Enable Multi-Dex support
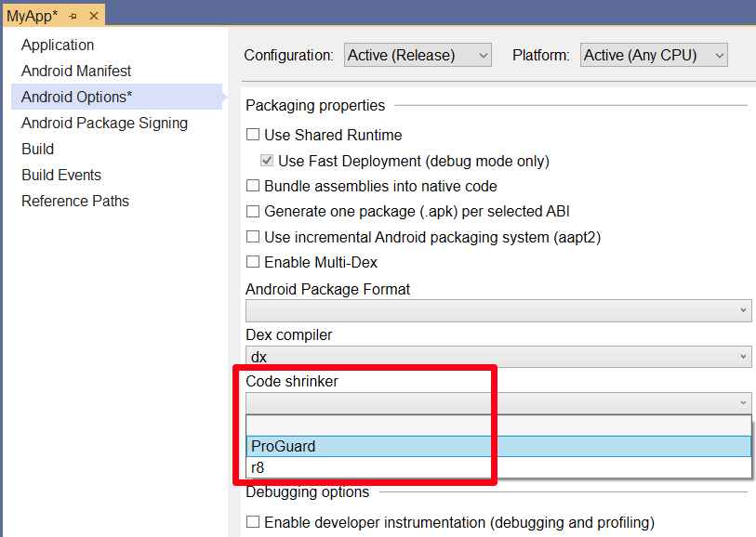 pyautogui.click(x=252, y=262)
